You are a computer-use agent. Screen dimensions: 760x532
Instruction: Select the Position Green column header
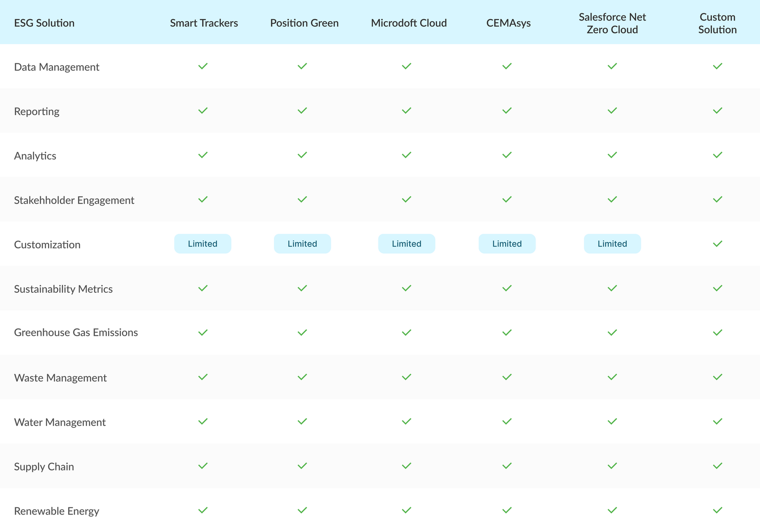(304, 23)
